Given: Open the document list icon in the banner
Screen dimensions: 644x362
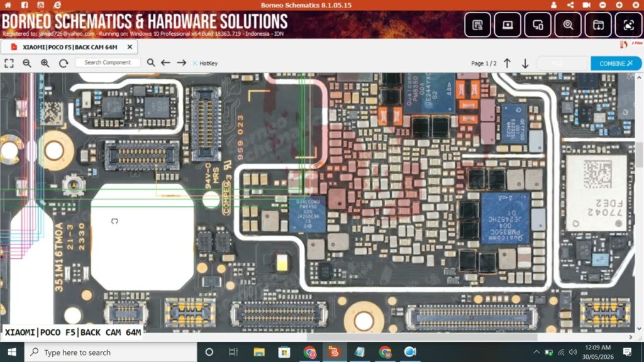Looking at the screenshot, I should (x=478, y=25).
